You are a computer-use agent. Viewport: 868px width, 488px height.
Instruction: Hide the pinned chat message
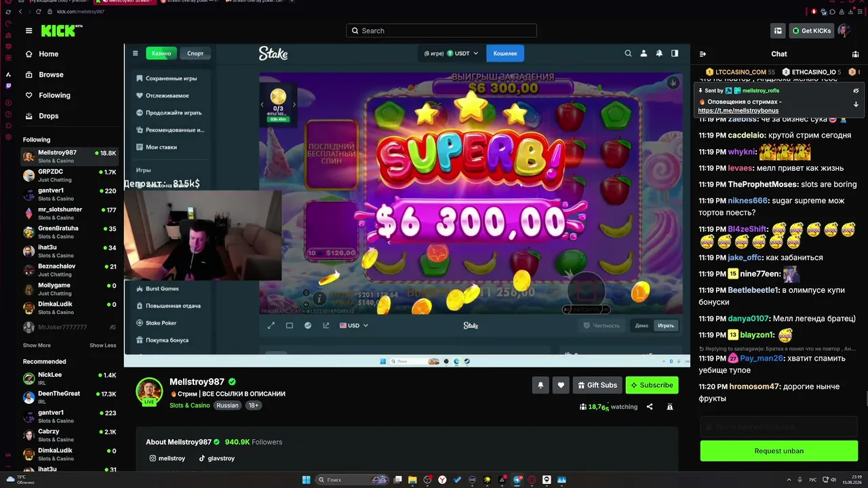(856, 90)
